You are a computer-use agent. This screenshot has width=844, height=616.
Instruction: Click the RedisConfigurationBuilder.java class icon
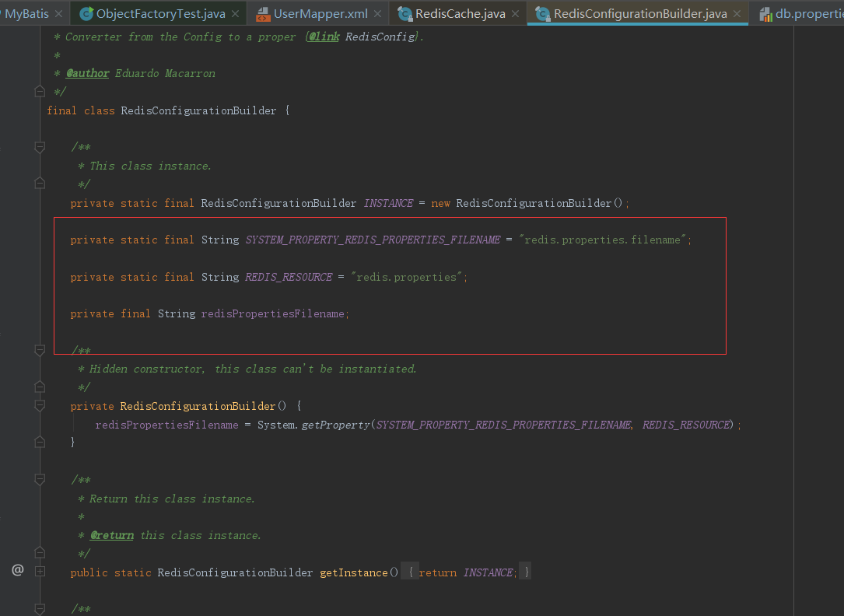point(543,14)
